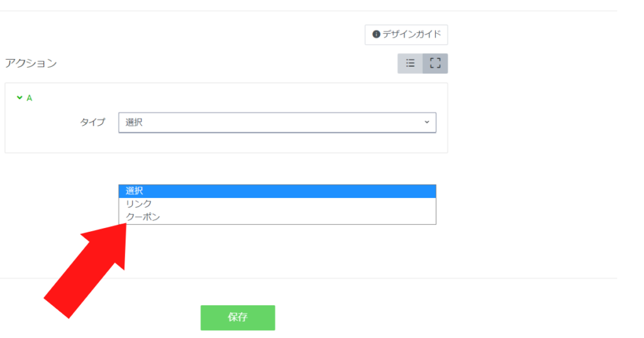Choose the highlighted 選択 option

[277, 191]
